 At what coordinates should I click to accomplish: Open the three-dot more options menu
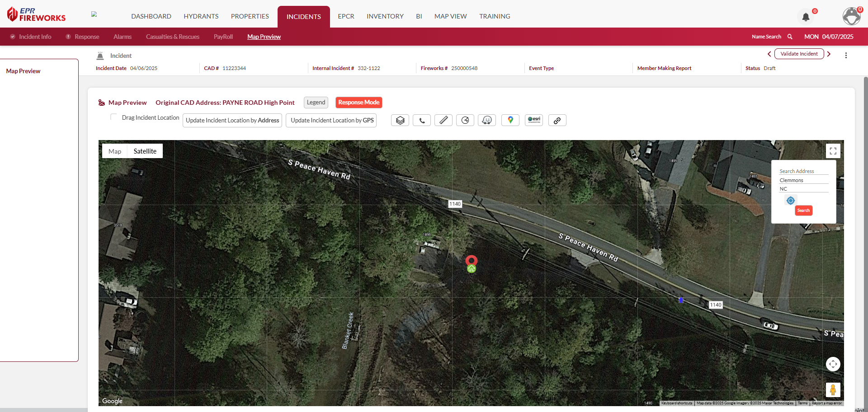point(846,55)
